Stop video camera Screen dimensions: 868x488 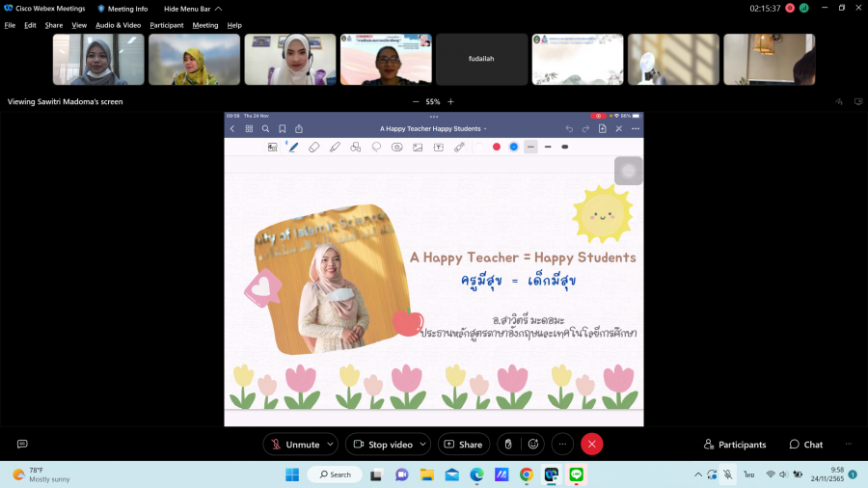[x=382, y=444]
